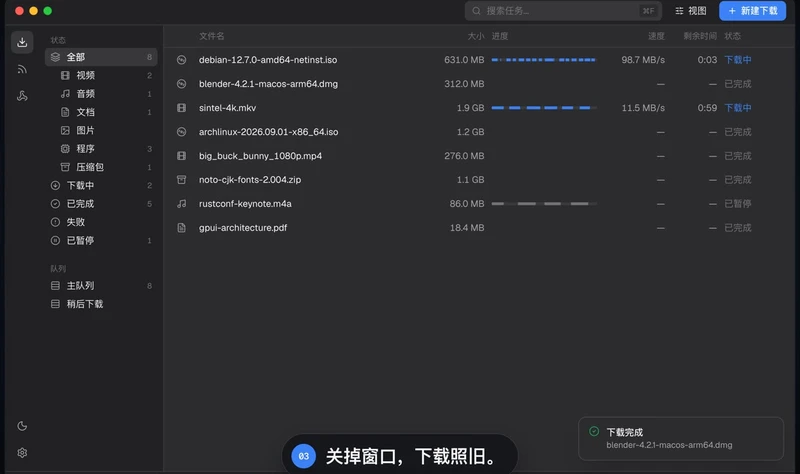
Task: Select archlinux-2026.09.01-x86_64.iso row
Action: (479, 132)
